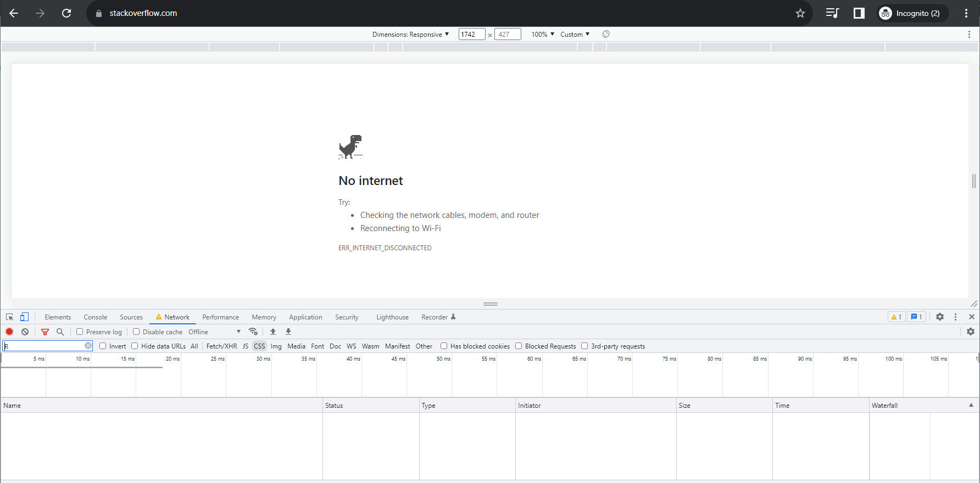980x483 pixels.
Task: Click the issues count badge
Action: pyautogui.click(x=916, y=317)
